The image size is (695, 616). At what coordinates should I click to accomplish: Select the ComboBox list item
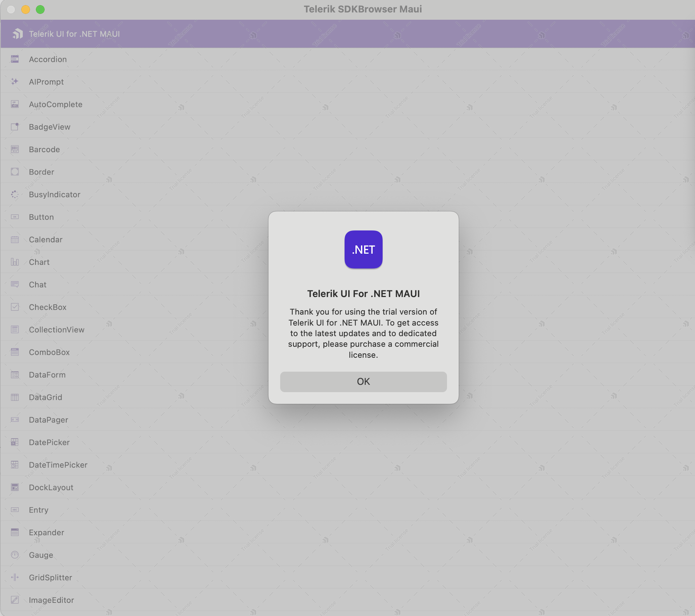49,352
